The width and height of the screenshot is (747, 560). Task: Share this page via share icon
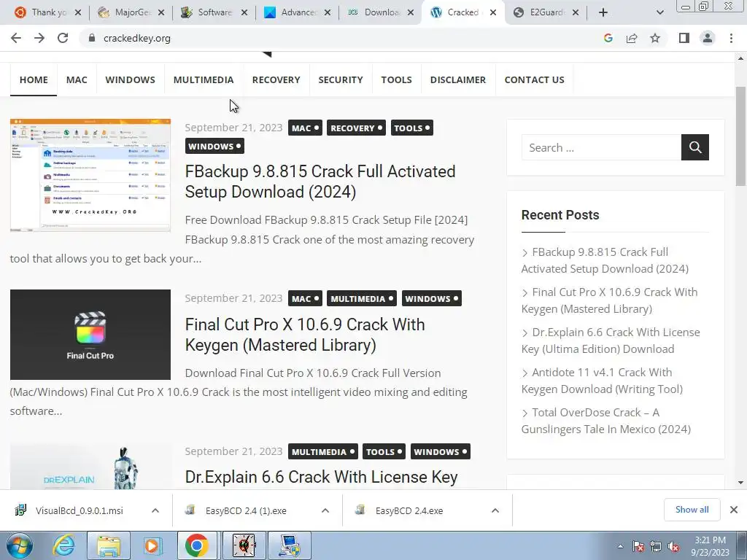pyautogui.click(x=632, y=38)
